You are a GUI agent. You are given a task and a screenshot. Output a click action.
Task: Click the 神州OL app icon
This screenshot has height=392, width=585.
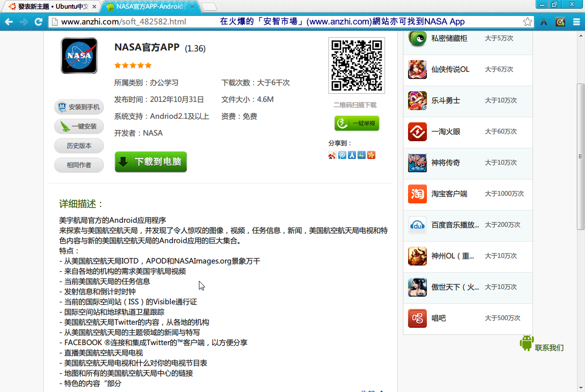coord(417,256)
